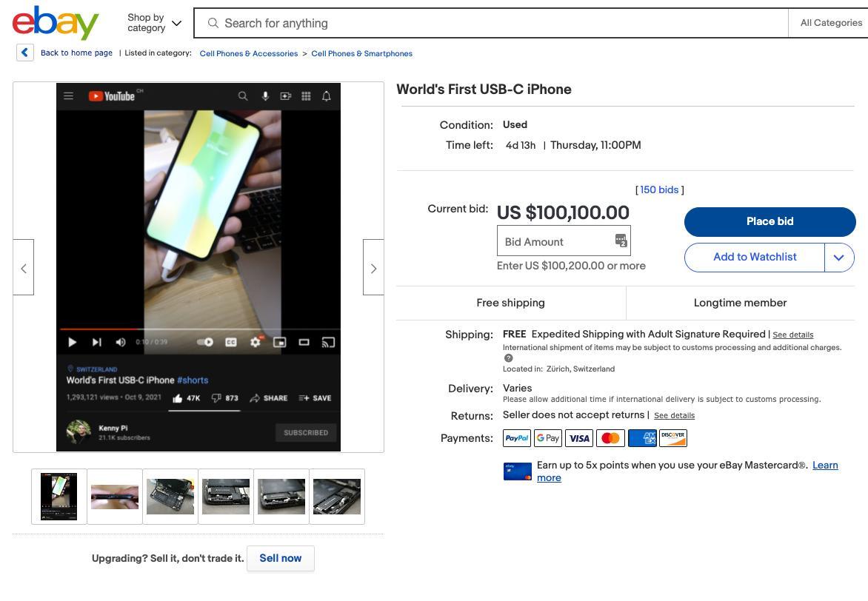The width and height of the screenshot is (868, 601).
Task: Focus the Search for anything field
Action: coord(490,23)
